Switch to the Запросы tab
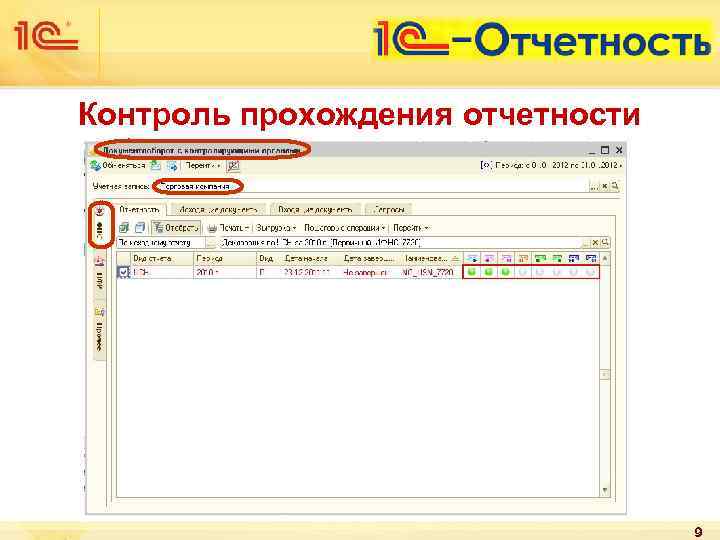Screen dimensions: 720x540 pos(388,210)
